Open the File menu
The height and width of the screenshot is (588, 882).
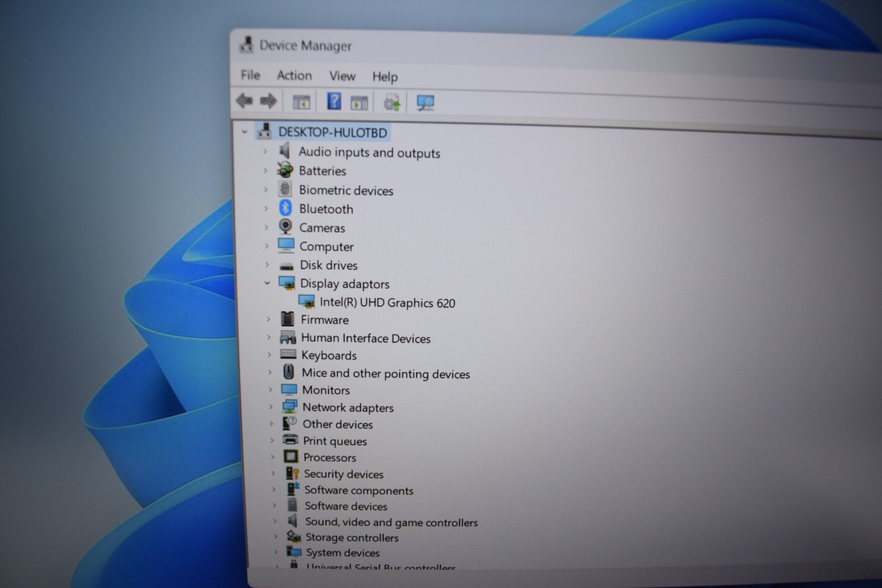250,75
